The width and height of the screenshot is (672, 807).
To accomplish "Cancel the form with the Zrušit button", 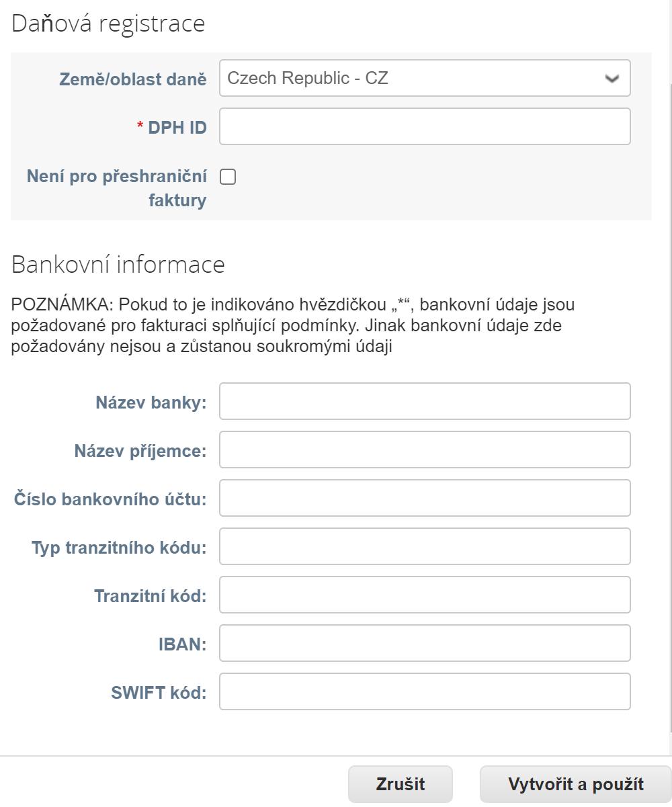I will (x=401, y=784).
